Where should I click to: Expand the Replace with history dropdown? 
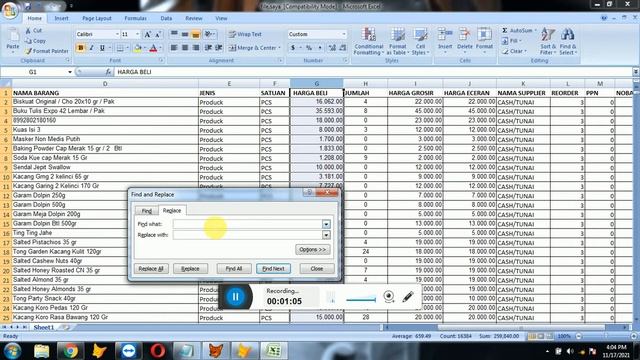click(326, 235)
